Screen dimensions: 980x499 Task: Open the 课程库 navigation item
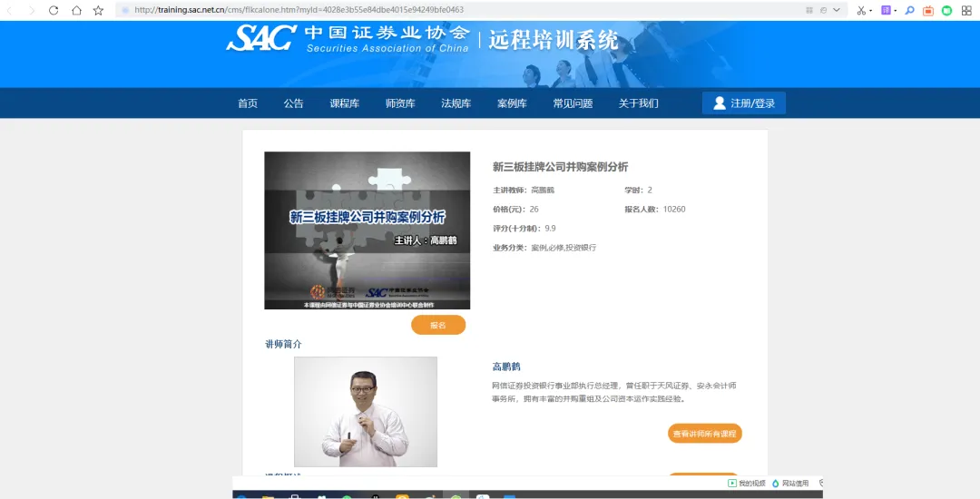click(x=345, y=103)
